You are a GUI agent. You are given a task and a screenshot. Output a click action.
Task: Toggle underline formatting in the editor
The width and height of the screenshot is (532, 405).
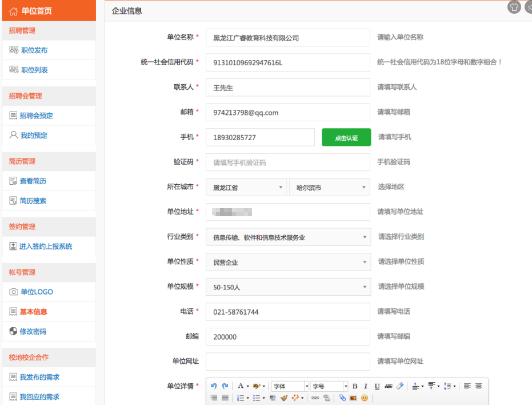pyautogui.click(x=377, y=386)
